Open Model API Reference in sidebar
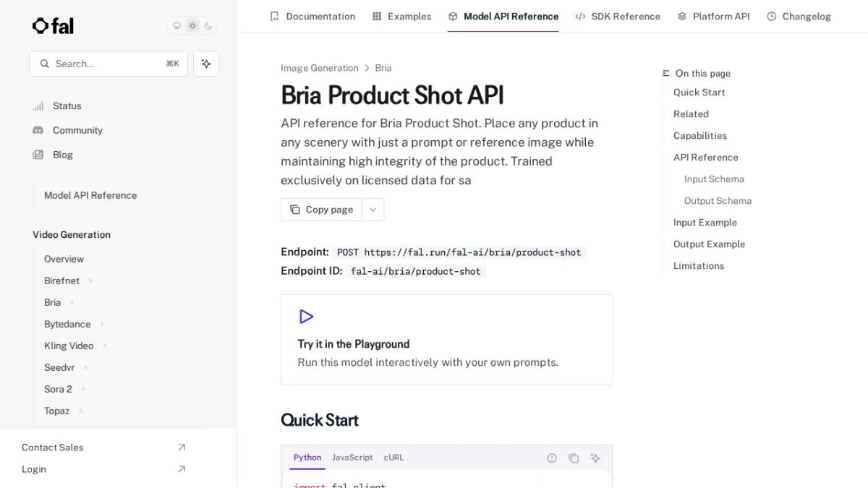 [90, 195]
